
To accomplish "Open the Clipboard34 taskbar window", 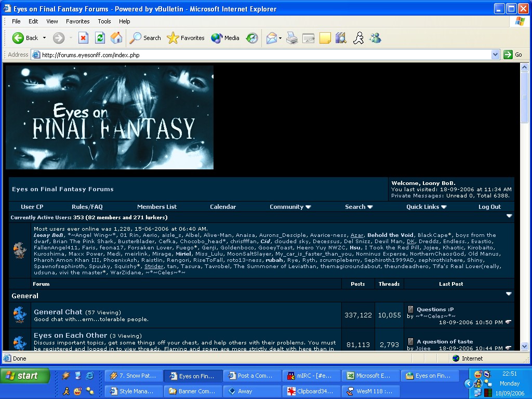I will 312,391.
